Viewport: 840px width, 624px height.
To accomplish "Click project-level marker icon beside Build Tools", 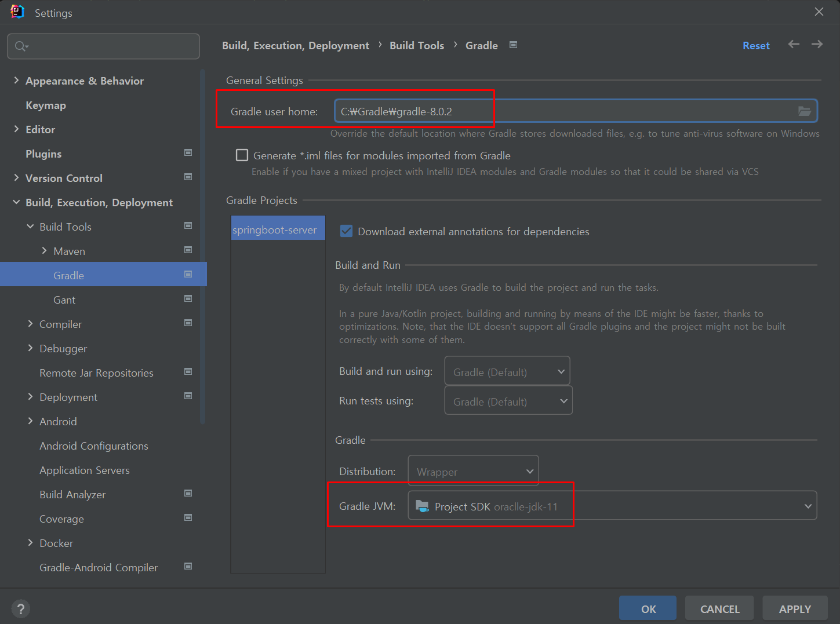I will coord(188,225).
